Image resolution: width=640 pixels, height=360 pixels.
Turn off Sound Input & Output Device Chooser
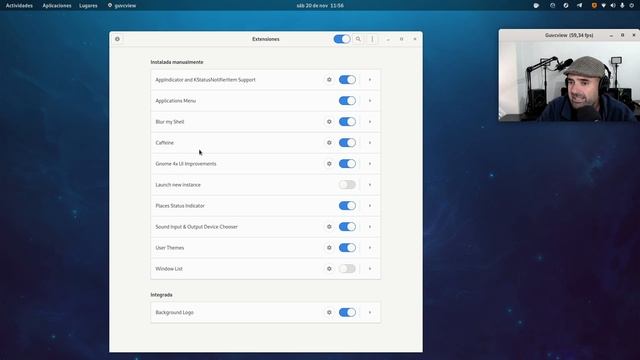click(x=347, y=227)
